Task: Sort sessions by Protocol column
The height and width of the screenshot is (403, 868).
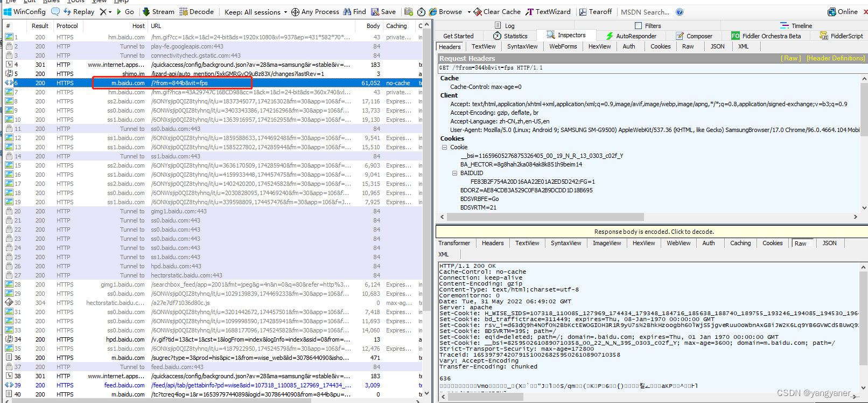Action: point(67,26)
